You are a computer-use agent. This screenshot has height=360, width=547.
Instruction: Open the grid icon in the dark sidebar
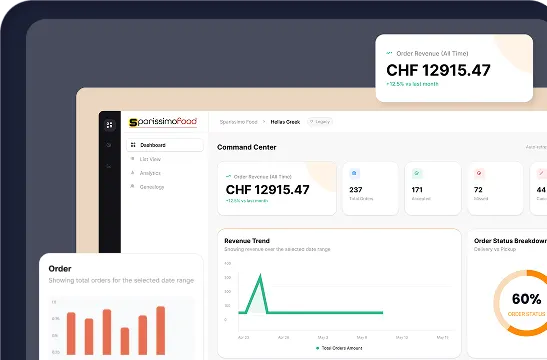[x=110, y=125]
